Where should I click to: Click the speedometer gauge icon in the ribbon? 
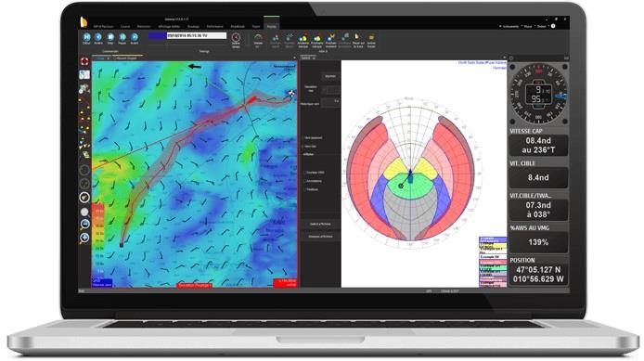(258, 37)
